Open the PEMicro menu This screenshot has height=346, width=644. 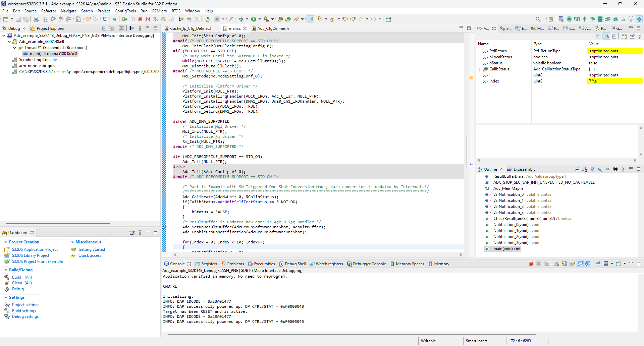(159, 11)
